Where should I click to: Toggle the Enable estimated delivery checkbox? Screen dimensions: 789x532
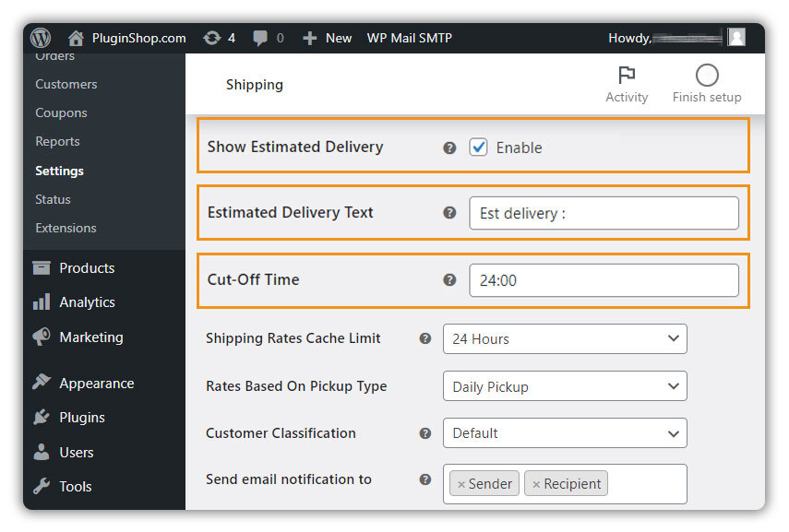click(x=478, y=148)
